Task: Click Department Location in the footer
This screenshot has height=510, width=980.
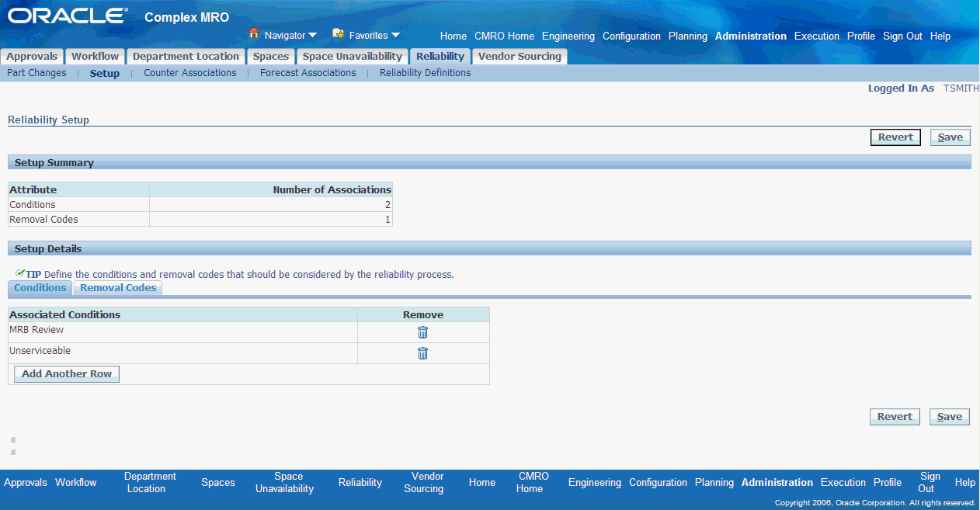Action: point(150,483)
